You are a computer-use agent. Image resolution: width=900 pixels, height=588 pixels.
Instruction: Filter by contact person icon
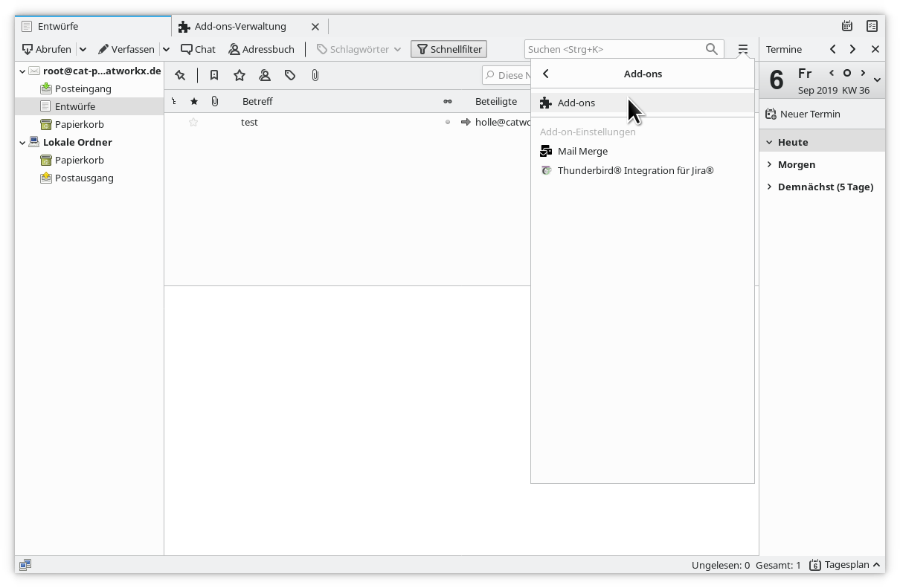pos(264,75)
